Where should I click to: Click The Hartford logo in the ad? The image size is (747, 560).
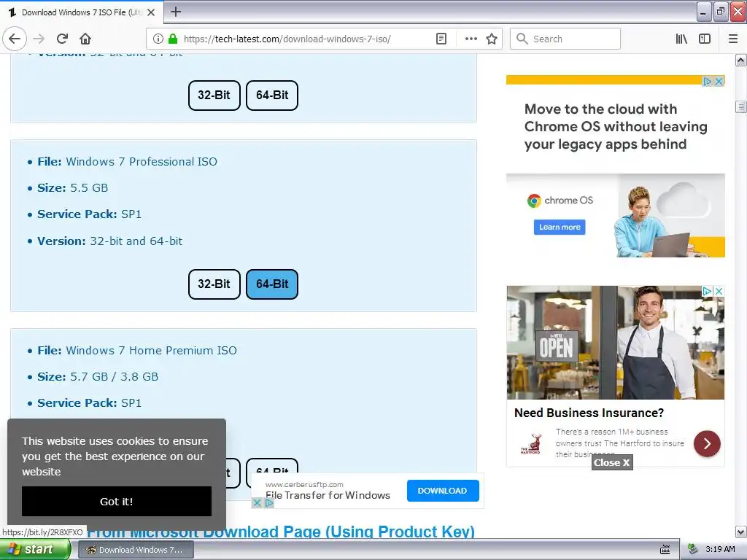point(531,443)
